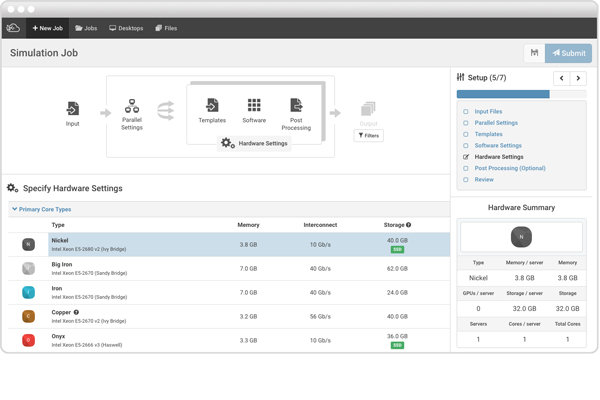600x400 pixels.
Task: Click the Interconnect column header
Action: [320, 225]
